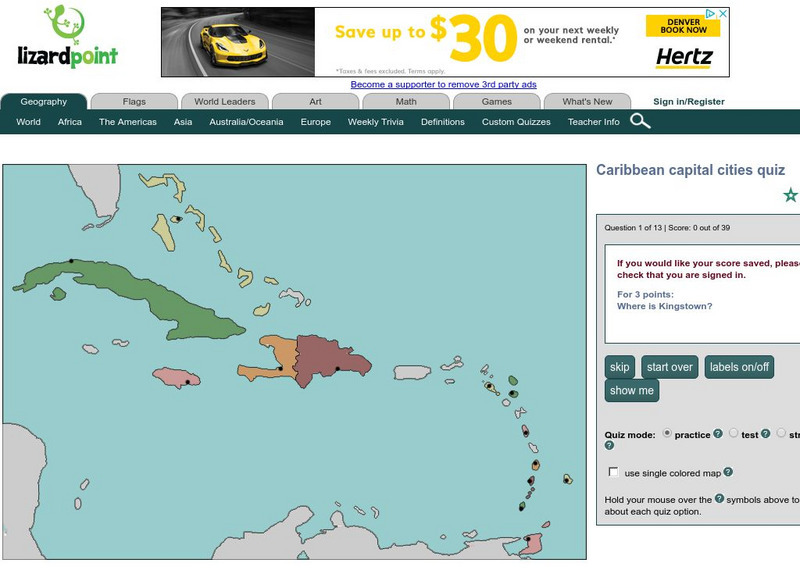Viewport: 800px width, 588px height.
Task: Open the search magnifier icon
Action: [640, 121]
